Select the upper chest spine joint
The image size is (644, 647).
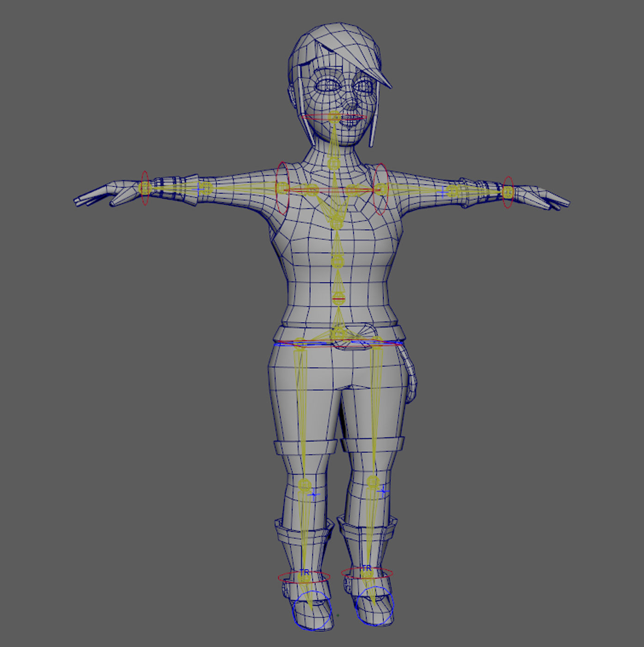coord(336,224)
